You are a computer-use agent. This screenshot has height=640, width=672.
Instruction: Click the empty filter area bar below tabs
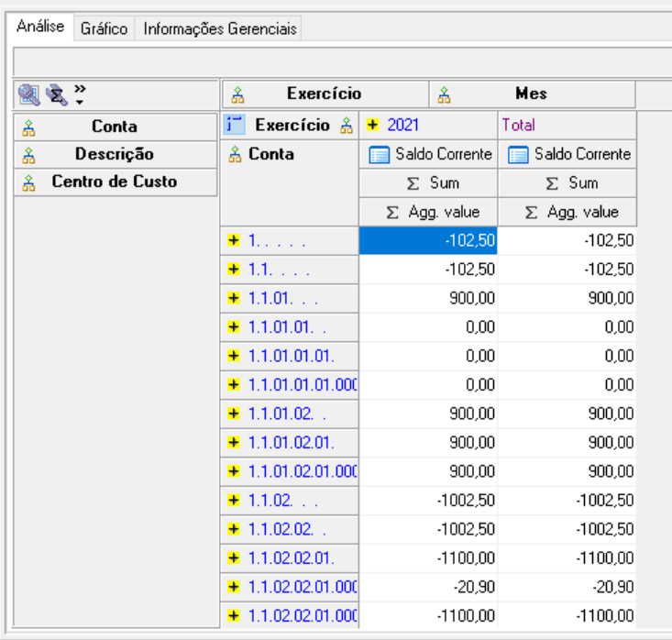(x=342, y=62)
